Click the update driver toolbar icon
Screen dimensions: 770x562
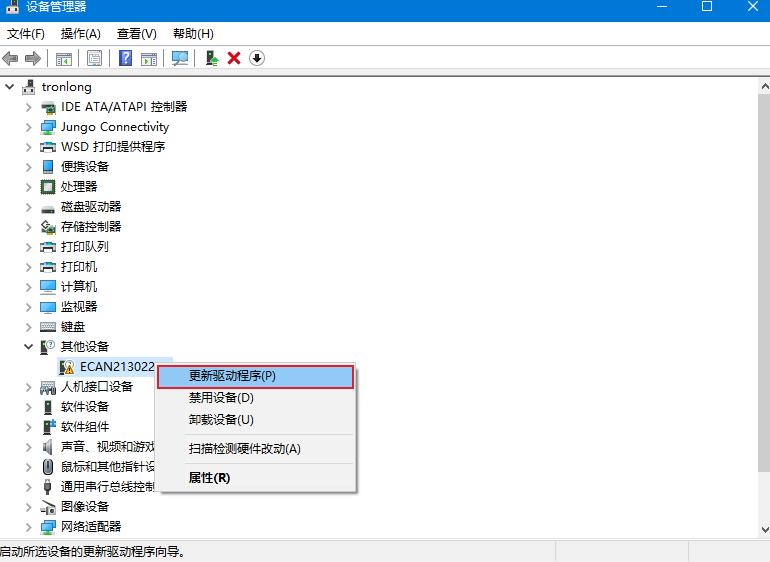(x=212, y=58)
